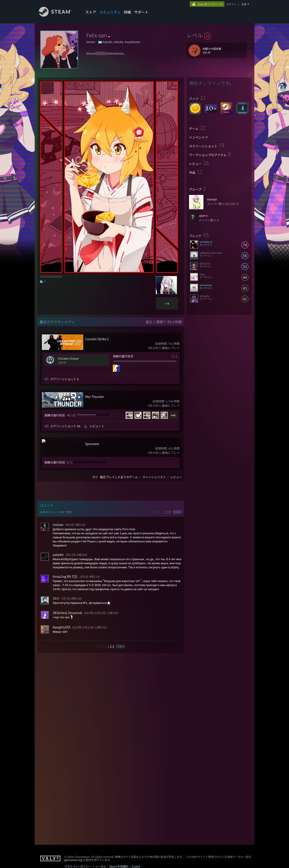
Task: Open friend aTaMaN.KZ avatar
Action: pyautogui.click(x=194, y=244)
